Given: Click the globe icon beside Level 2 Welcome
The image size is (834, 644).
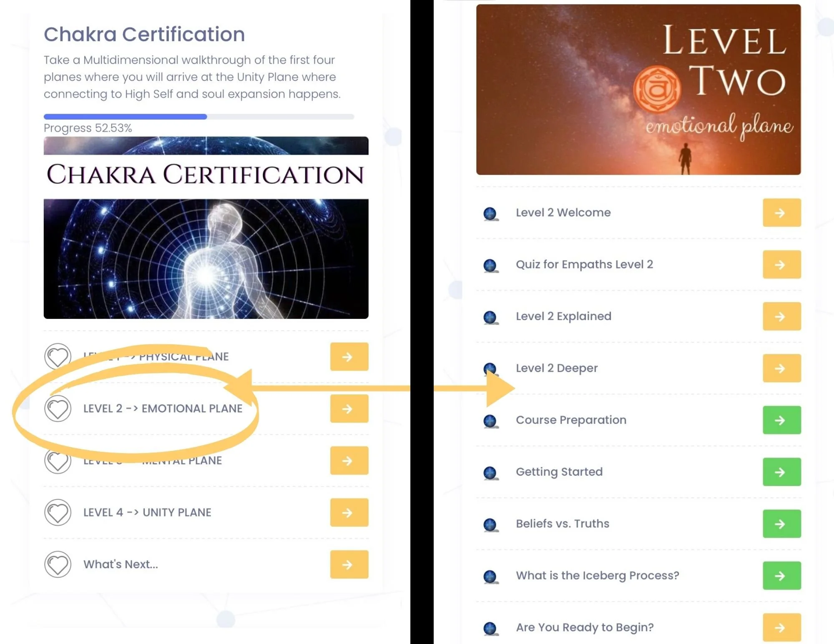Looking at the screenshot, I should click(x=490, y=214).
